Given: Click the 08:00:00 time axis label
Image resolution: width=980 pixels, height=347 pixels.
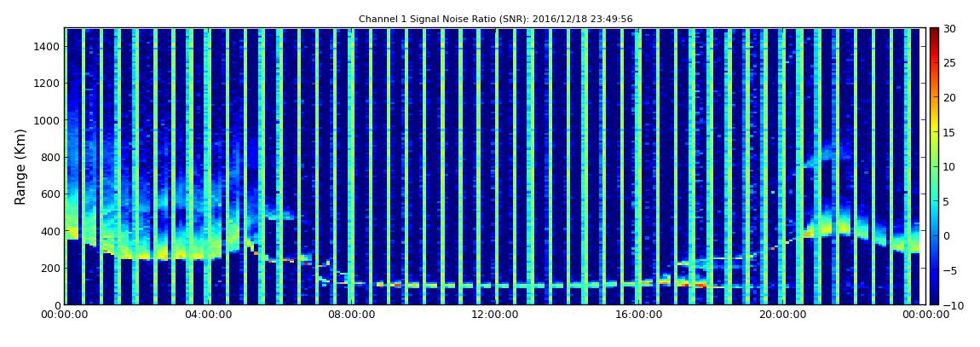Looking at the screenshot, I should pyautogui.click(x=350, y=315).
